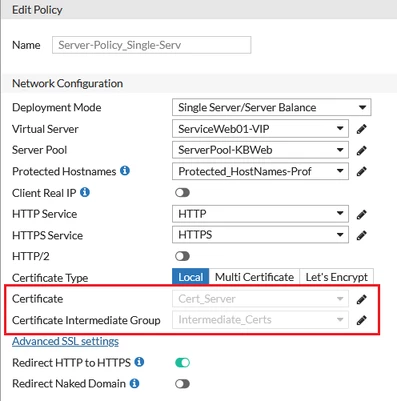This screenshot has height=401, width=397.
Task: Edit the Server Pool pencil icon
Action: coord(362,150)
